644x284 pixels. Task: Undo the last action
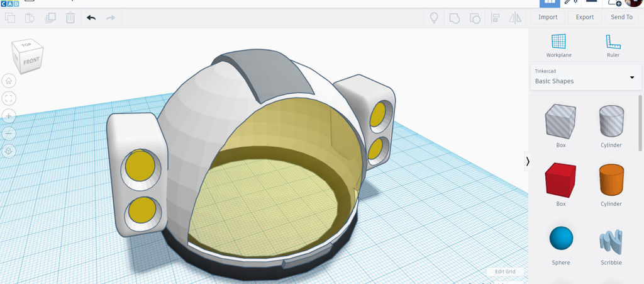[x=91, y=18]
